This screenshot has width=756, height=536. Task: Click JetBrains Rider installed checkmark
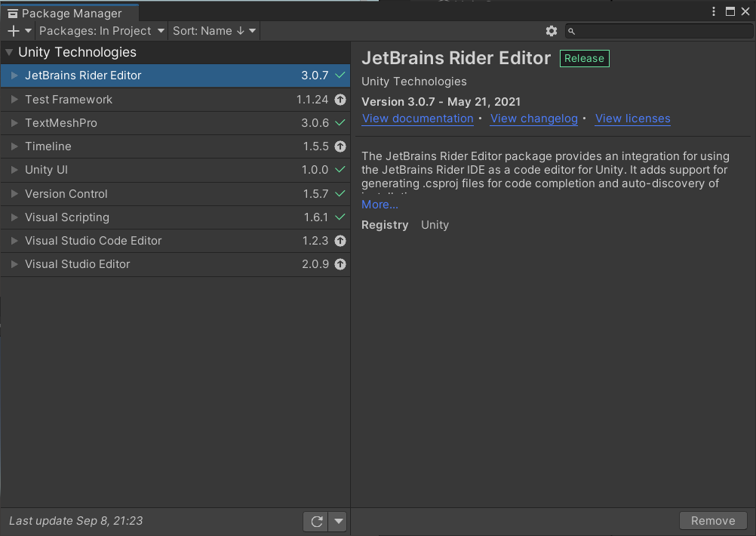[340, 75]
